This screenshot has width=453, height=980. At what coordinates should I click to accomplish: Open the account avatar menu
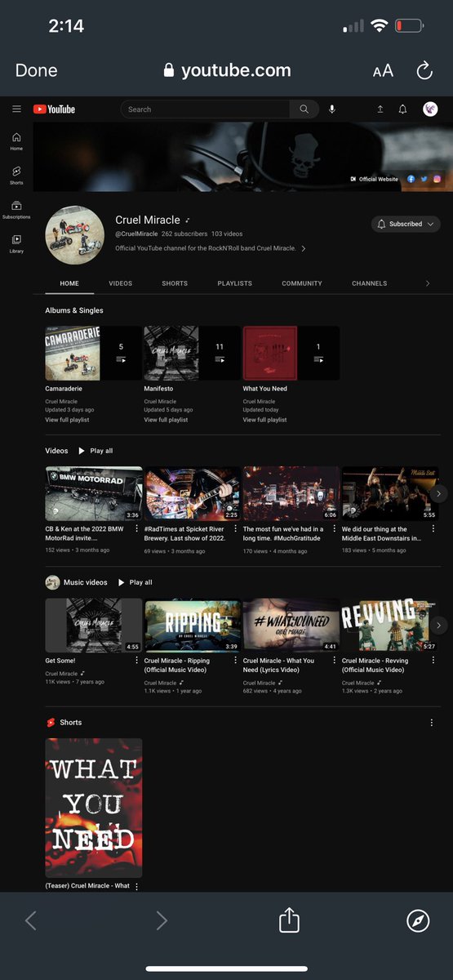430,109
